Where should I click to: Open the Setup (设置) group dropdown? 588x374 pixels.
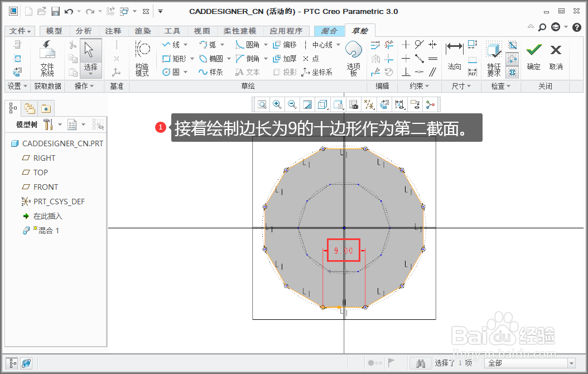tap(17, 87)
